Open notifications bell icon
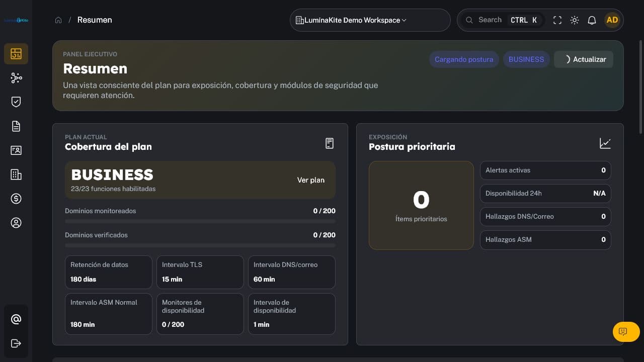 [592, 20]
